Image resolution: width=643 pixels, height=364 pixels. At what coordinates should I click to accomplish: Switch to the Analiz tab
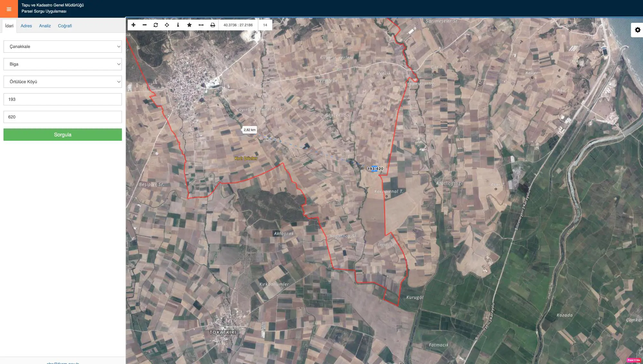tap(45, 26)
